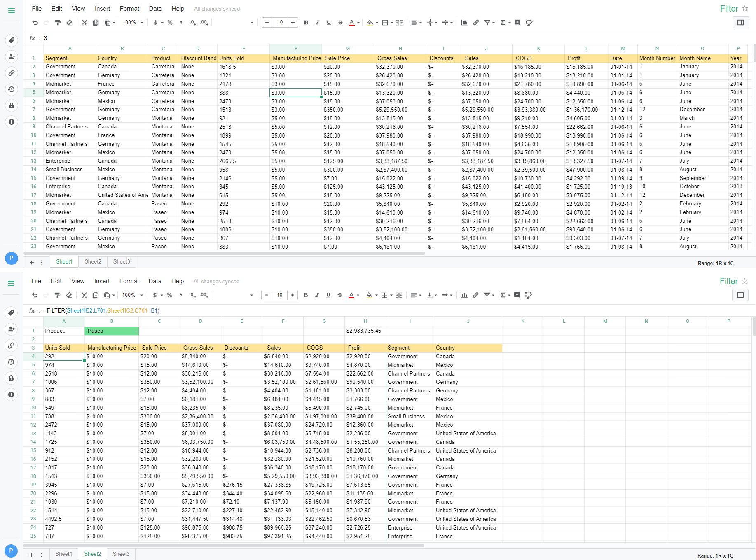Click the undo icon in the top window
Viewport: 756px width, 560px height.
(35, 23)
